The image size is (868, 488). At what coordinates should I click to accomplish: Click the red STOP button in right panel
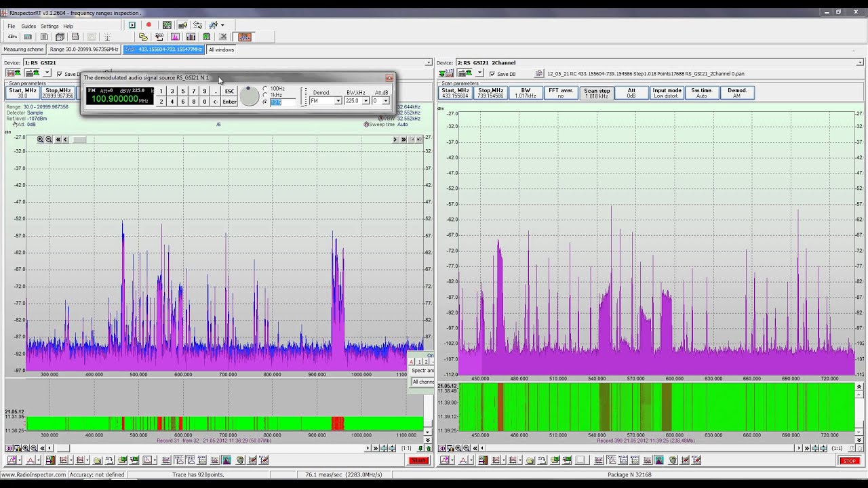coord(850,461)
